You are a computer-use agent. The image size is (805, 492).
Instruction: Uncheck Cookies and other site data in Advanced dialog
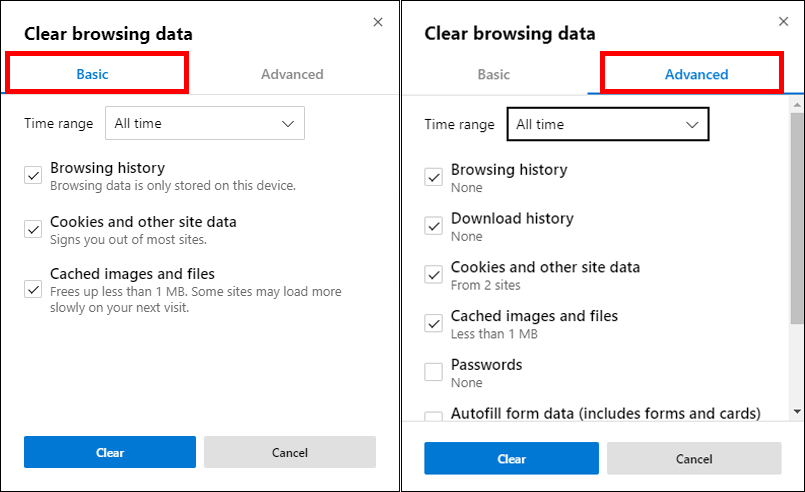pos(433,275)
